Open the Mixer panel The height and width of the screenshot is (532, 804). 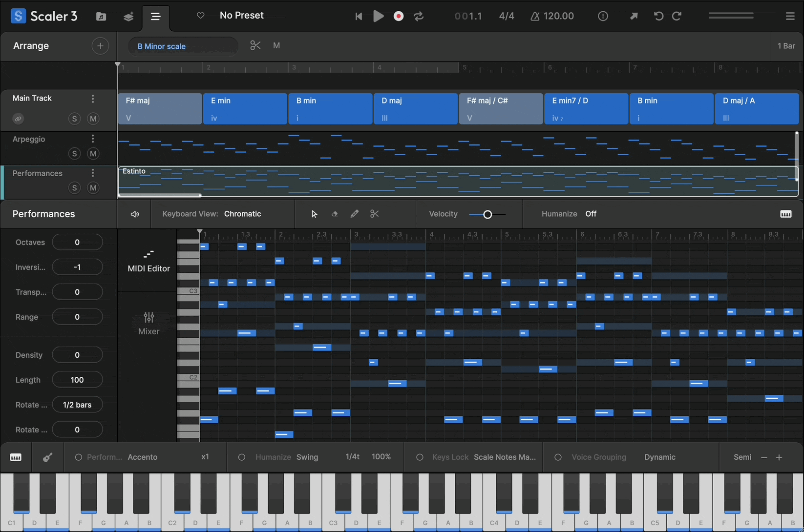pos(148,323)
